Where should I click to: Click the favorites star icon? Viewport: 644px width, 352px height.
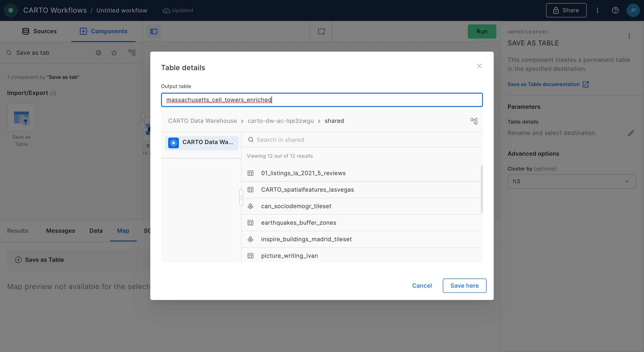click(114, 53)
